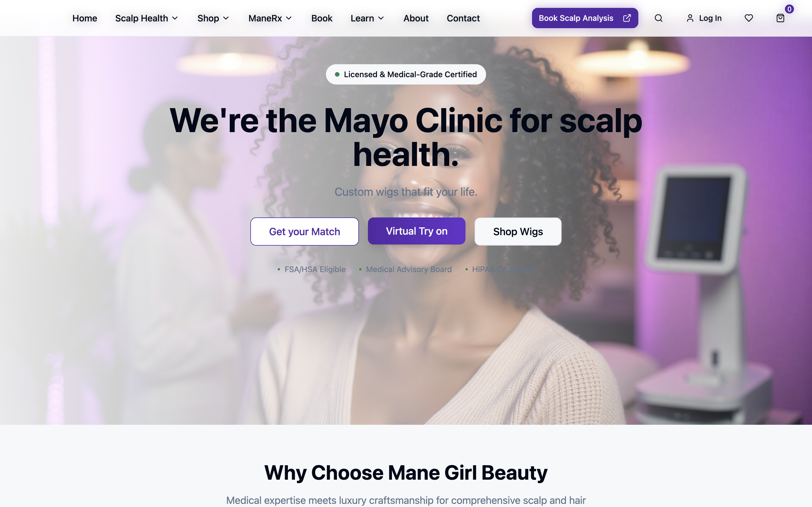The height and width of the screenshot is (507, 812).
Task: Click the green dot on the Licensed badge
Action: [x=337, y=74]
